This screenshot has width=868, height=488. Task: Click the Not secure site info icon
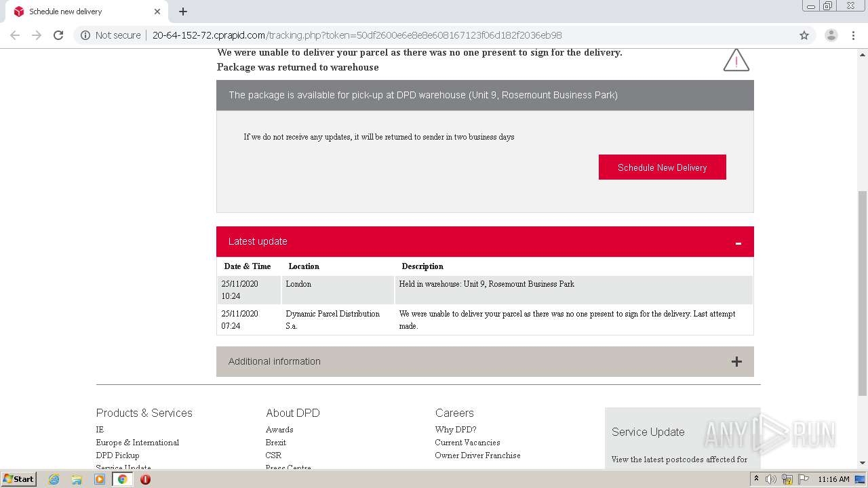[x=85, y=35]
